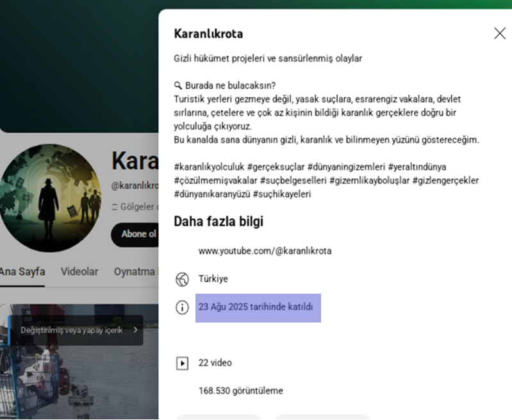512x420 pixels.
Task: Expand the 'Değiştirilmiş veya yapay içerik' chevron
Action: coord(136,330)
